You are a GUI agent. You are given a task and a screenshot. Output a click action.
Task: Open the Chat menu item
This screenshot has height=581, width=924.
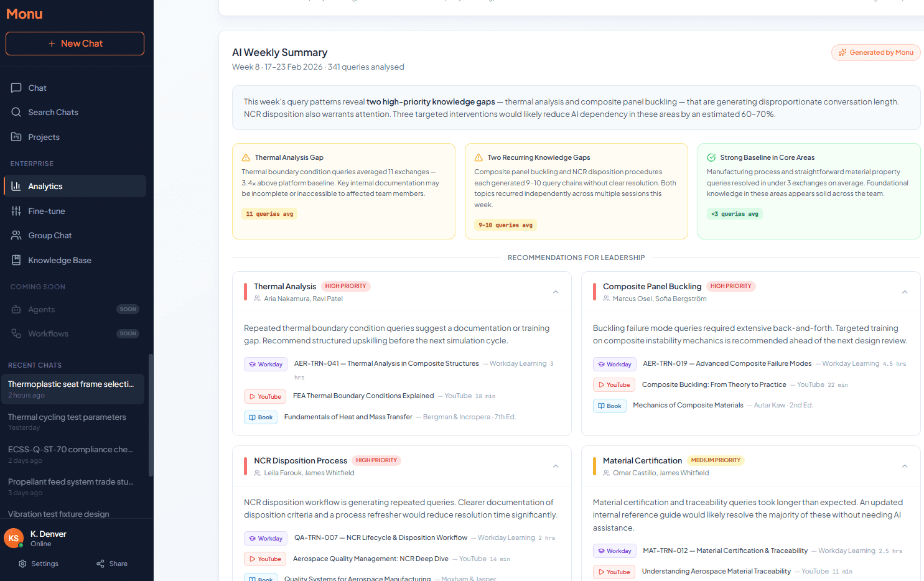click(x=75, y=88)
